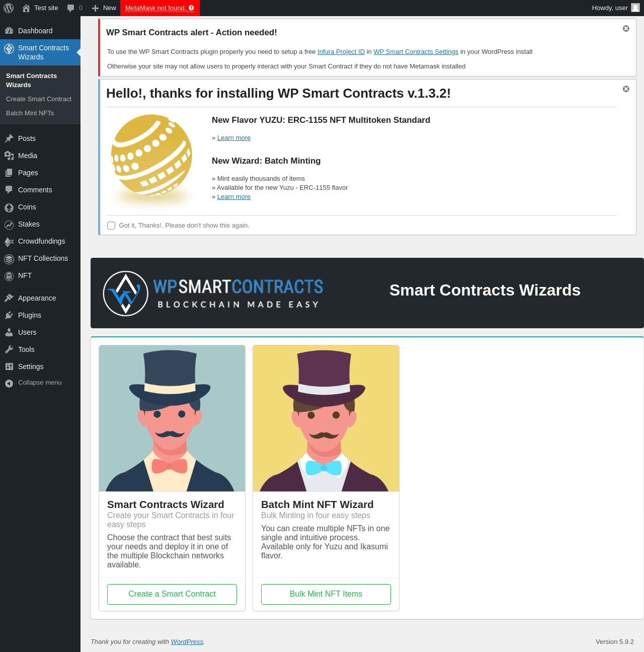Click the Posts pin icon
644x652 pixels.
tap(9, 138)
